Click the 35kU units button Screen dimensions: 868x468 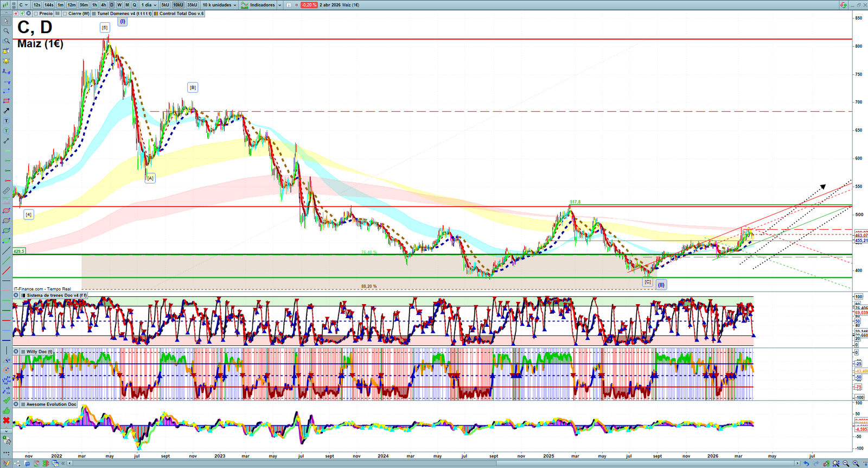pyautogui.click(x=192, y=5)
